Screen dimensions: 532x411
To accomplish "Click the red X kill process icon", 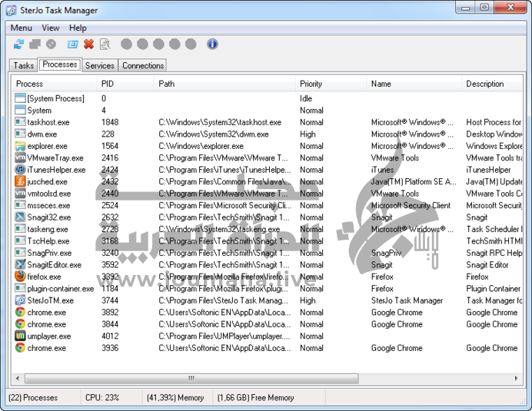I will [88, 44].
